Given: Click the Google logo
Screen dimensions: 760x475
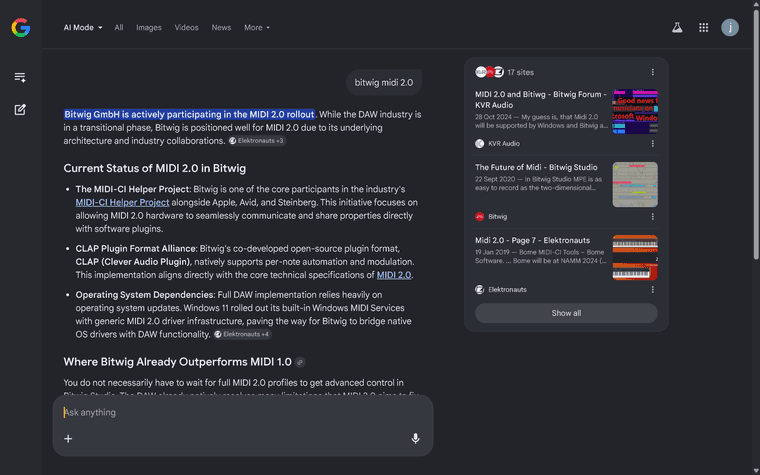Looking at the screenshot, I should (x=21, y=28).
